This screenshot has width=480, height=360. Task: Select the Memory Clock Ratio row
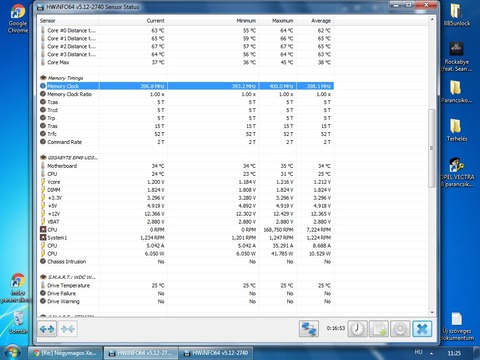186,94
